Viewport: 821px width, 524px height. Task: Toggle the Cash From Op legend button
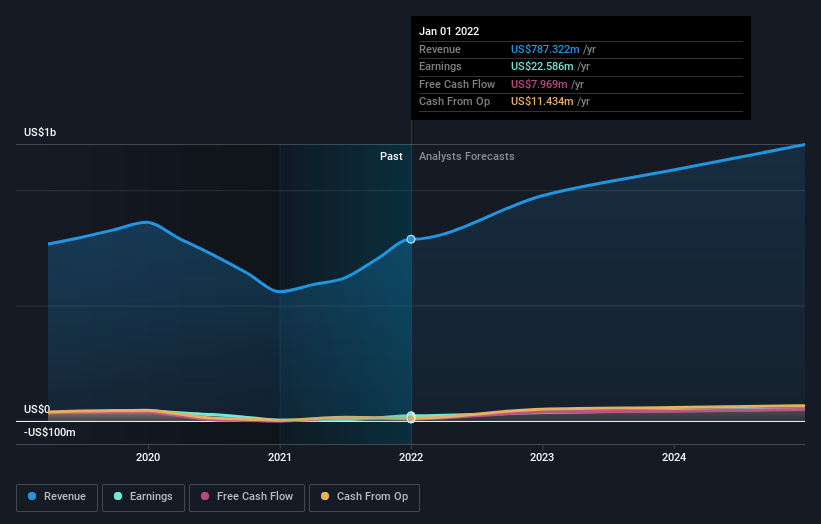[x=364, y=497]
